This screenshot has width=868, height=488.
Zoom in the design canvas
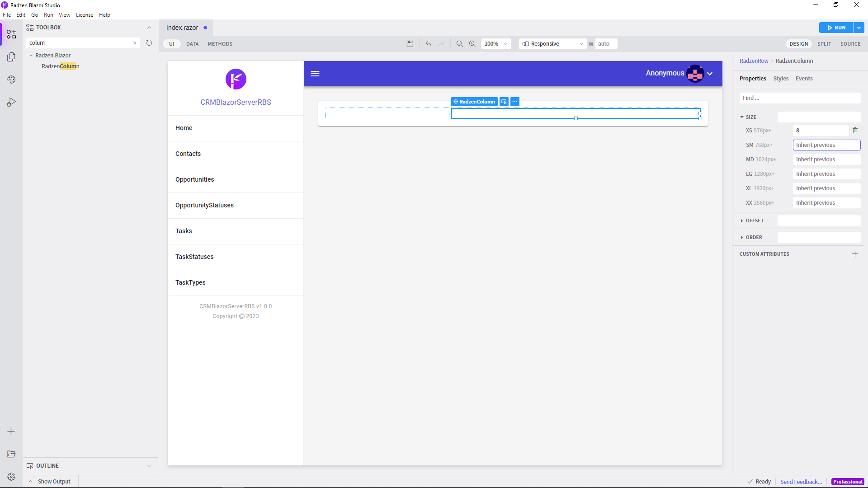click(472, 44)
